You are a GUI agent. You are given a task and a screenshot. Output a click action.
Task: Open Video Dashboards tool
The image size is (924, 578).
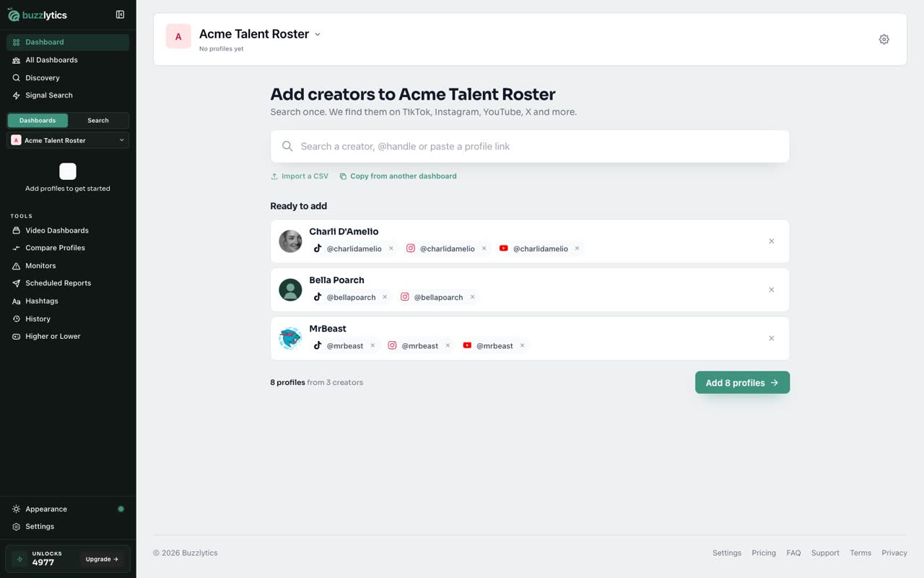(x=68, y=230)
